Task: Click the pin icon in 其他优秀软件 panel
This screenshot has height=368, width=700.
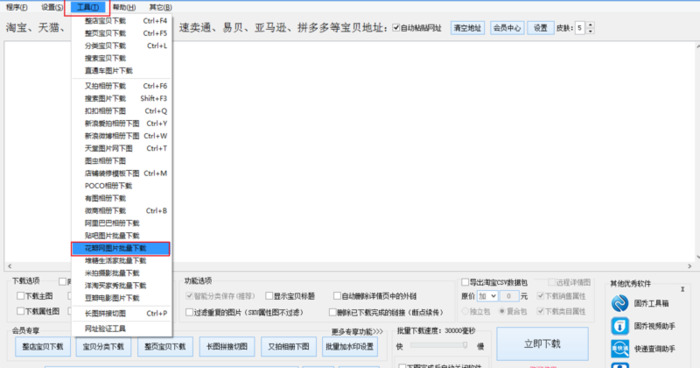Action: coord(683,289)
